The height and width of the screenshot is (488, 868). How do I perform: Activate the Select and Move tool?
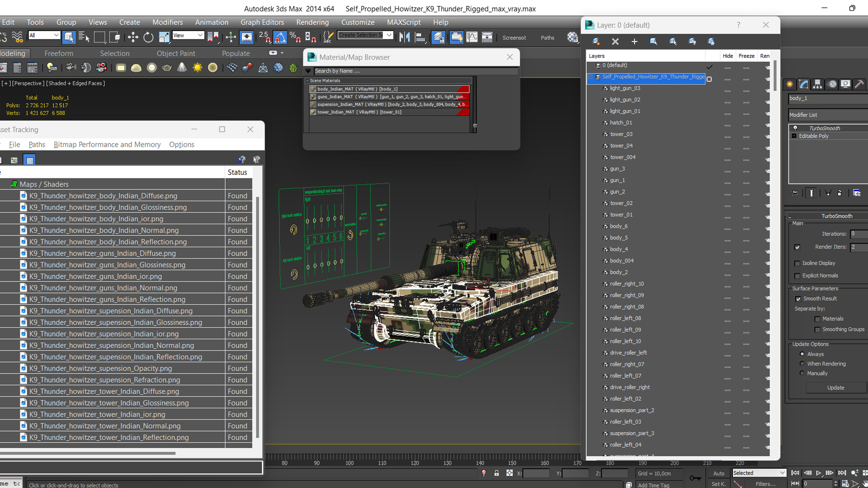coord(133,37)
